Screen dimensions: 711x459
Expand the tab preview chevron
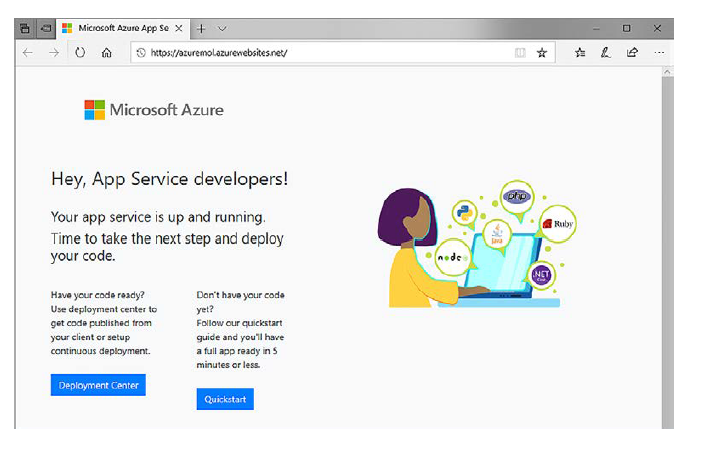coord(222,28)
